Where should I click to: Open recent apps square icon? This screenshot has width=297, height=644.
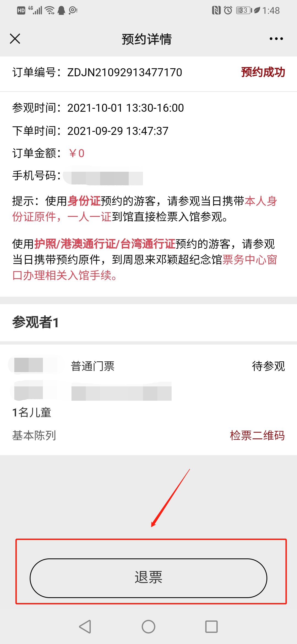click(211, 627)
